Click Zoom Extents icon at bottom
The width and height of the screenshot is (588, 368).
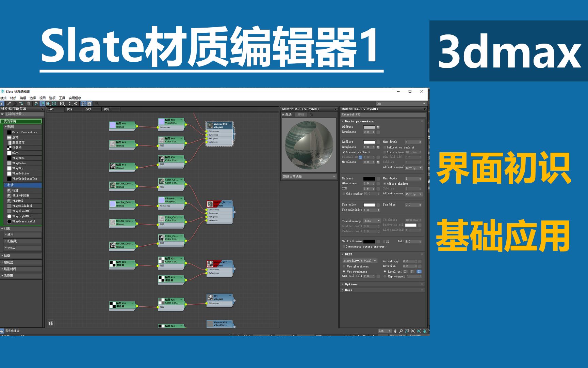coord(413,331)
